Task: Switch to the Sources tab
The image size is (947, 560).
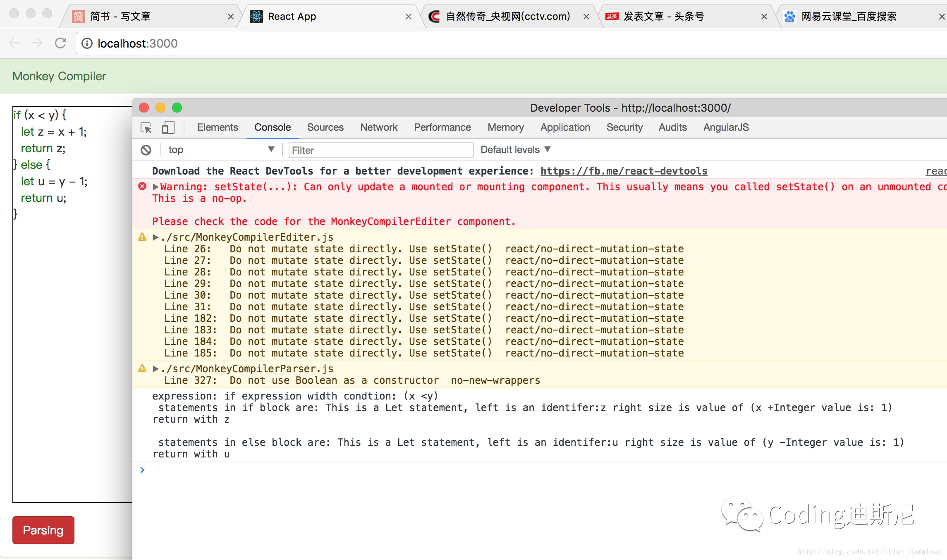Action: (x=326, y=127)
